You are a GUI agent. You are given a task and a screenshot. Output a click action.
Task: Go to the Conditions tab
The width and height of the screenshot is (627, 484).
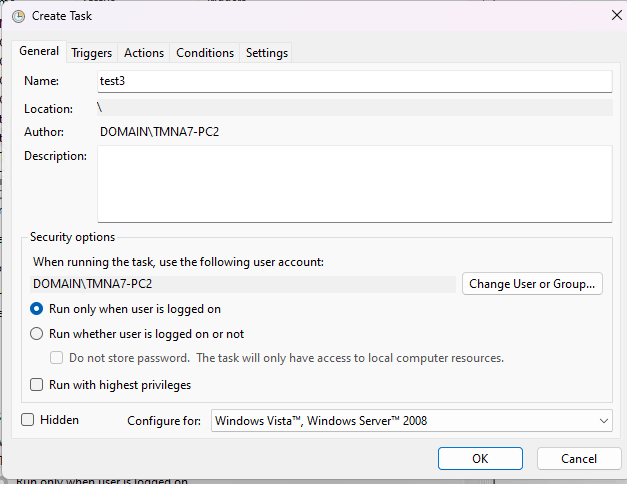point(205,53)
